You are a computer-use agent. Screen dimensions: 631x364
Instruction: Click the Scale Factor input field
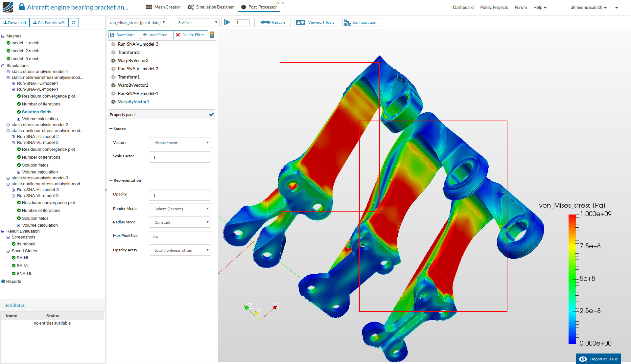click(x=180, y=157)
